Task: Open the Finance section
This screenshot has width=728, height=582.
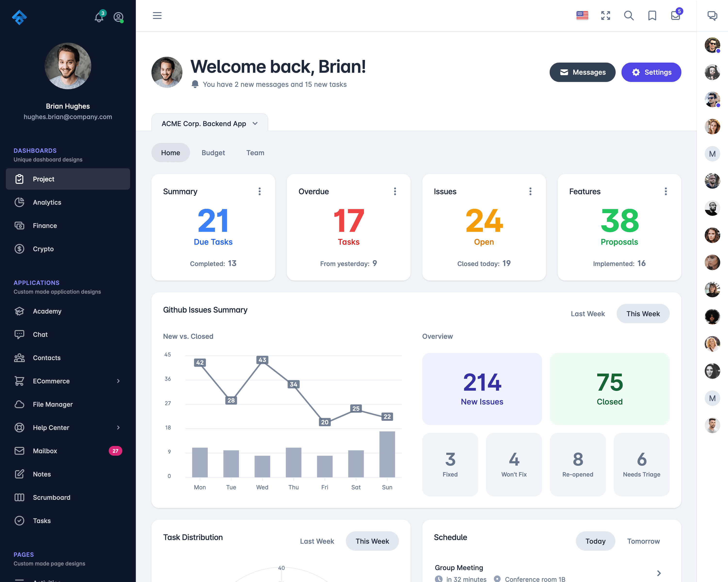Action: pos(45,225)
